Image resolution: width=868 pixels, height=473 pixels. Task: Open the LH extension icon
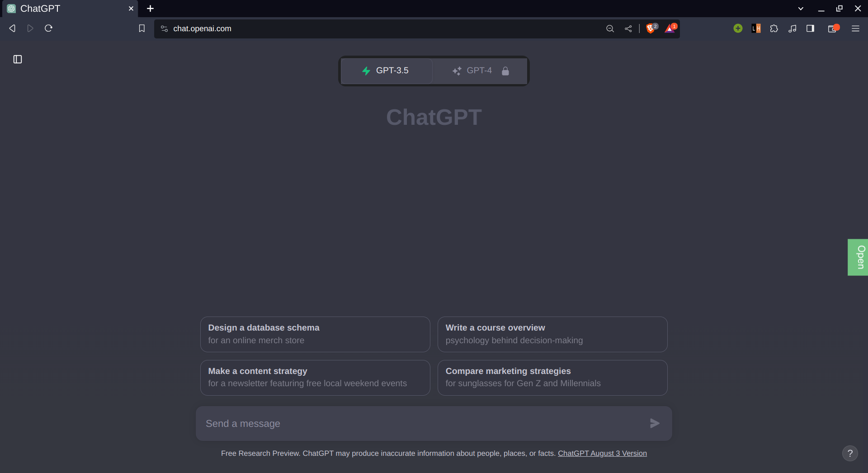756,28
